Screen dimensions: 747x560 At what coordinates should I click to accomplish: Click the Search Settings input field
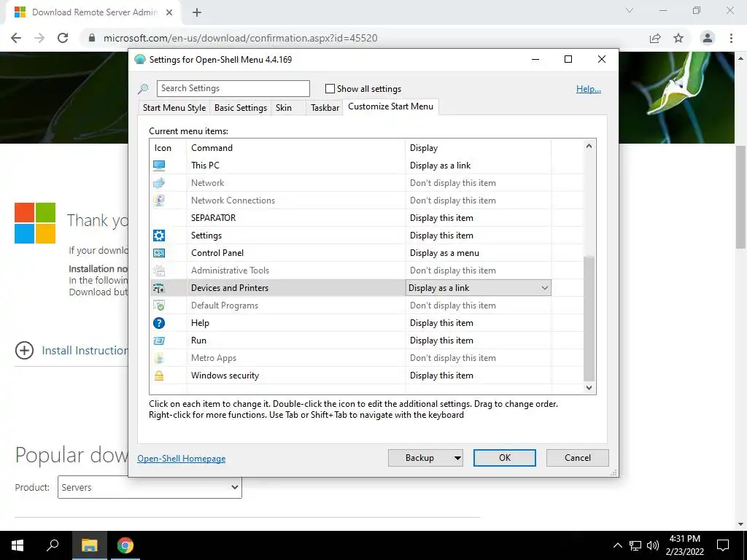pyautogui.click(x=233, y=88)
